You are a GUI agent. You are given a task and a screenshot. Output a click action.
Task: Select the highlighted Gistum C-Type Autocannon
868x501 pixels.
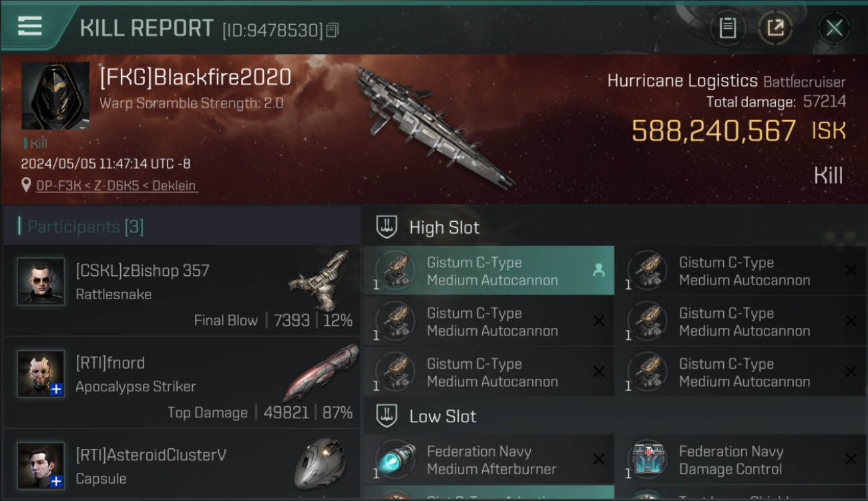pos(489,271)
